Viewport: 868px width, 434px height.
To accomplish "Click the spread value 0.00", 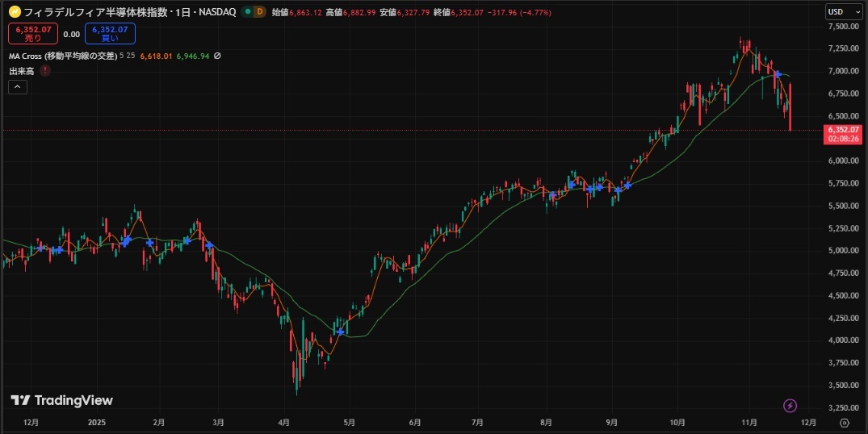I will pos(71,34).
